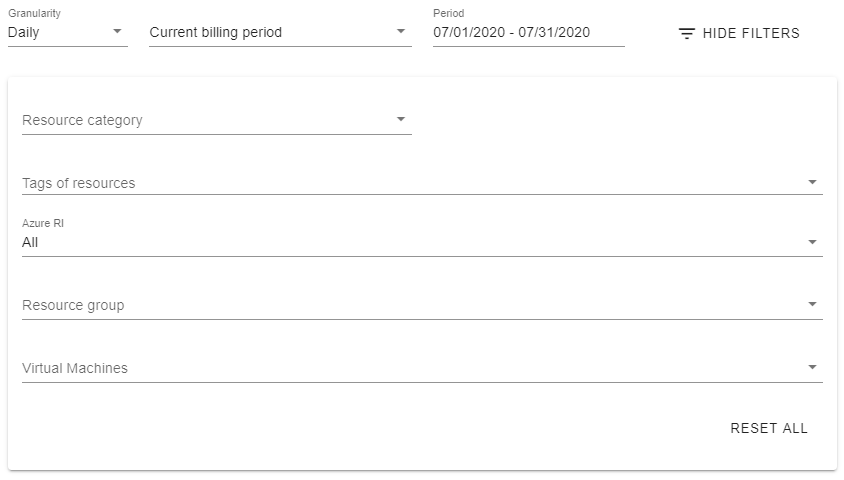Click the Granularity dropdown arrow

(118, 32)
